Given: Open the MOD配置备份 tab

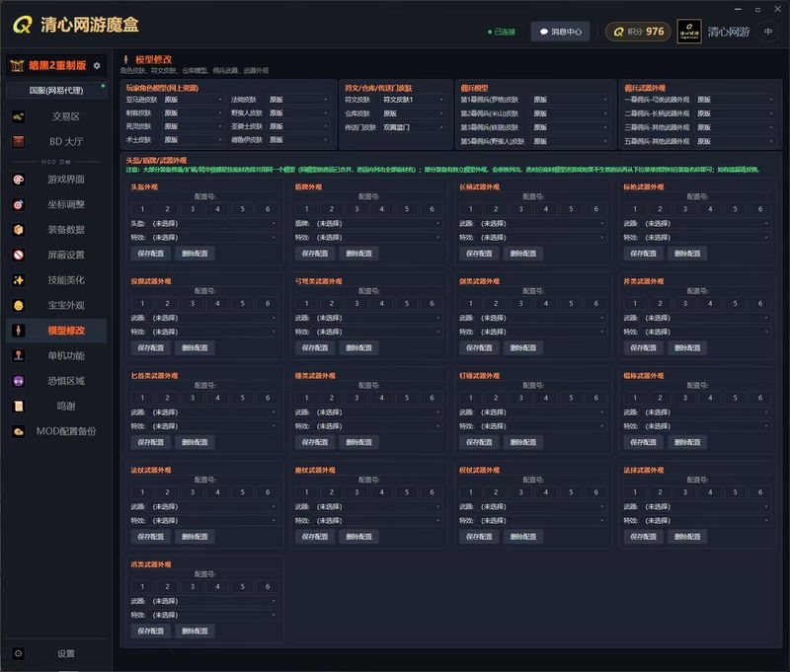Looking at the screenshot, I should click(56, 431).
